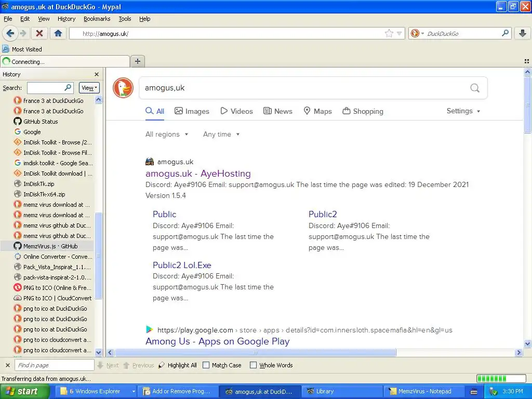
Task: Switch to the Shopping results tab
Action: click(363, 111)
